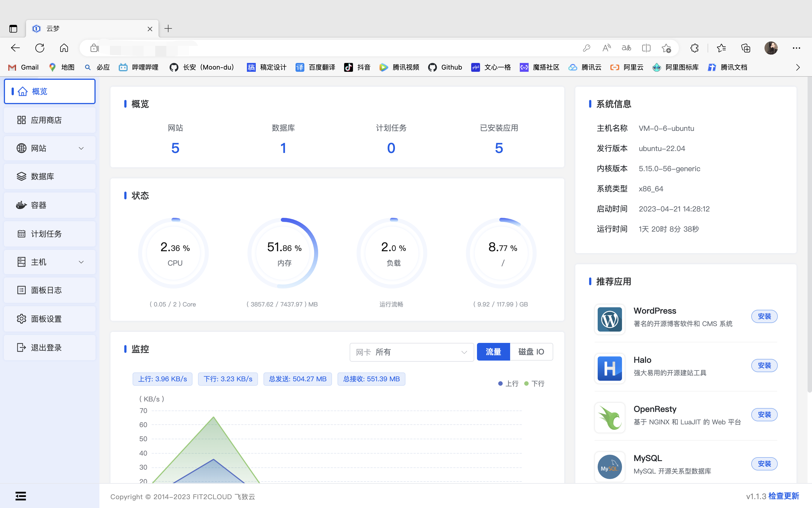Click the 面板设置 gear icon

(22, 319)
